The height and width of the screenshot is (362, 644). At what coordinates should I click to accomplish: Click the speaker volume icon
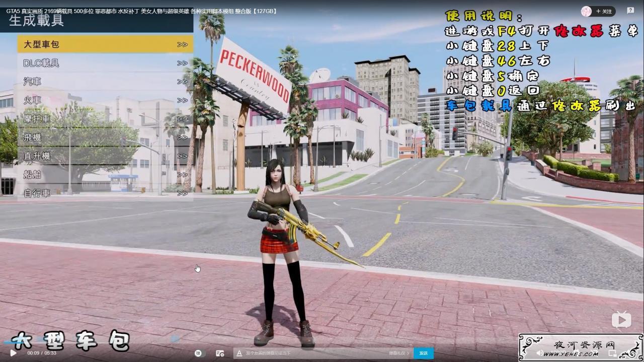(x=539, y=353)
